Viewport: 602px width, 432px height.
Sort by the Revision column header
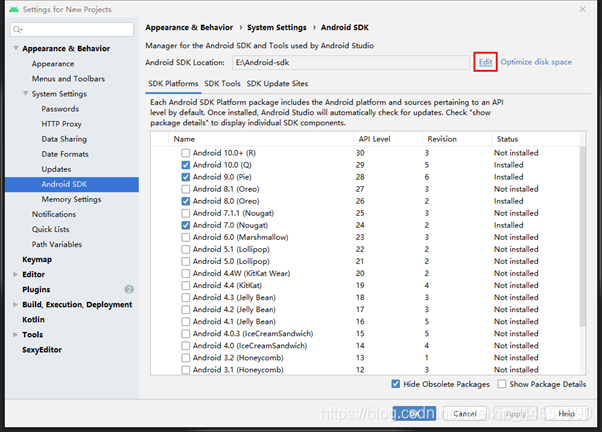pyautogui.click(x=457, y=139)
